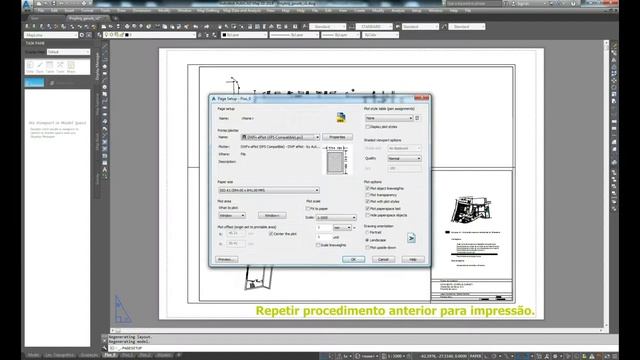The height and width of the screenshot is (360, 640).
Task: Click the 1:1000 annotation scale in status bar
Action: pos(396,356)
